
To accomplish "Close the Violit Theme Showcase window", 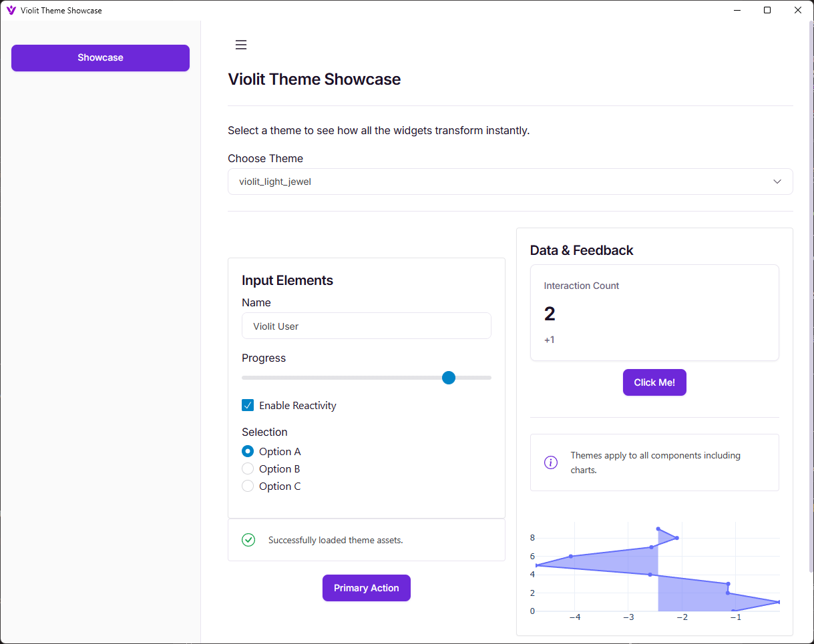I will (x=798, y=10).
